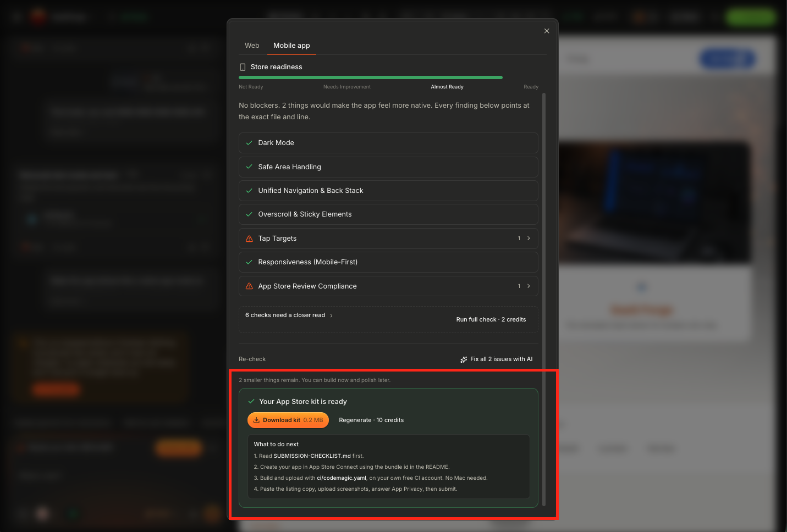Click the phone icon beside Store readiness
This screenshot has width=787, height=532.
[x=243, y=67]
